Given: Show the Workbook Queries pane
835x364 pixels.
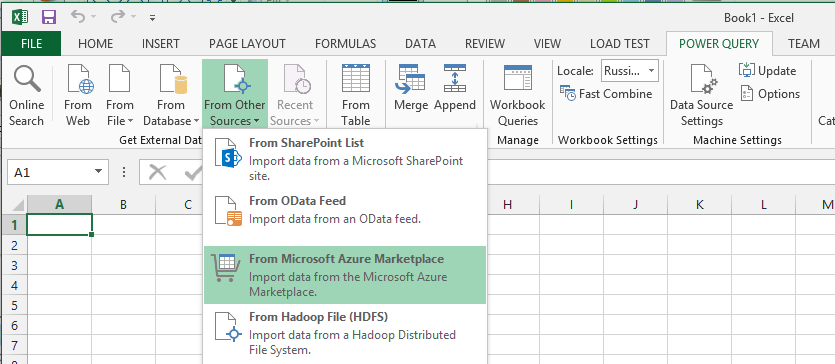Looking at the screenshot, I should click(x=518, y=96).
